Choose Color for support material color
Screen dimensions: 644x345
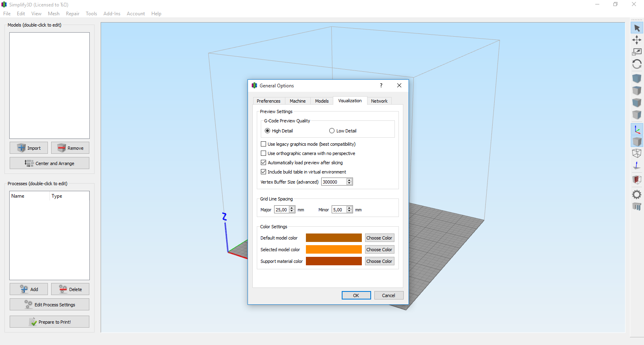(379, 261)
